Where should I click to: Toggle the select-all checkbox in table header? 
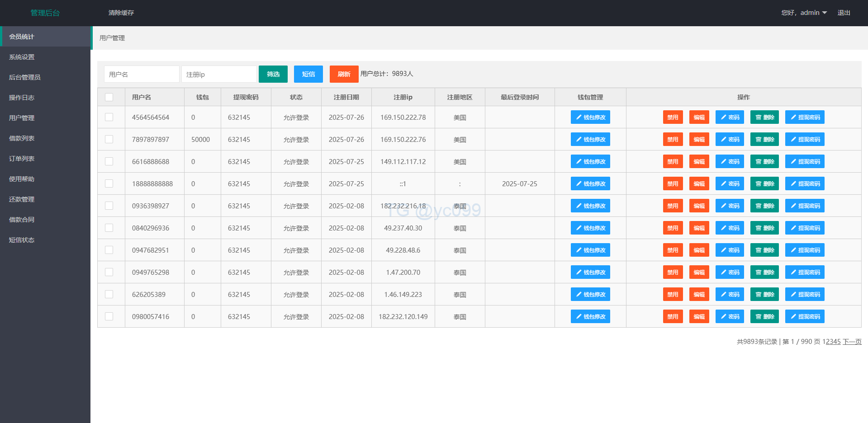point(109,97)
